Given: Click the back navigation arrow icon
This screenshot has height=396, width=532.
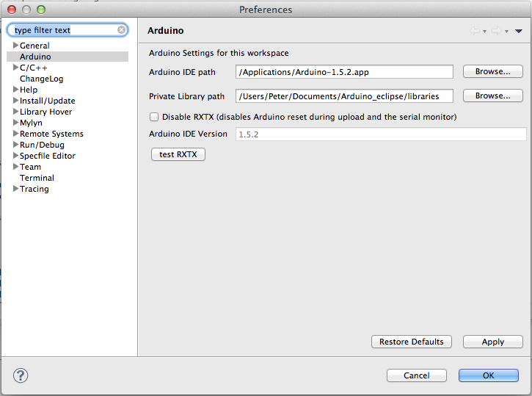Looking at the screenshot, I should click(x=475, y=31).
